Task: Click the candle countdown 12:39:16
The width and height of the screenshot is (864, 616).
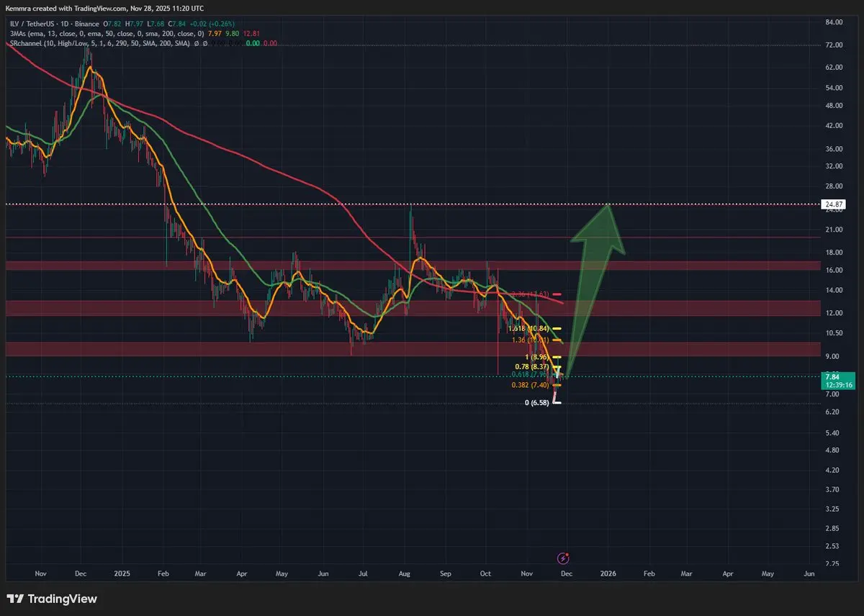Action: point(840,385)
